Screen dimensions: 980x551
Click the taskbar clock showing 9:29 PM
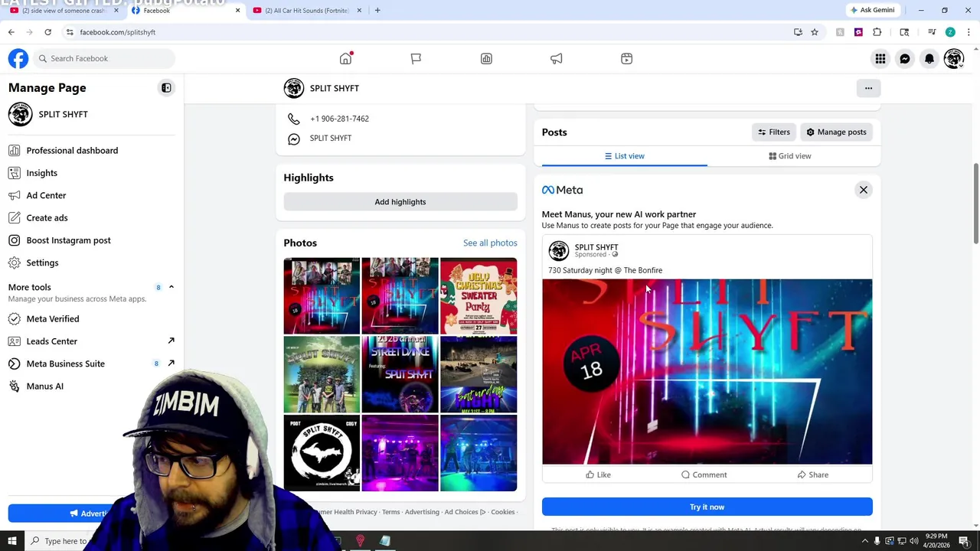936,541
